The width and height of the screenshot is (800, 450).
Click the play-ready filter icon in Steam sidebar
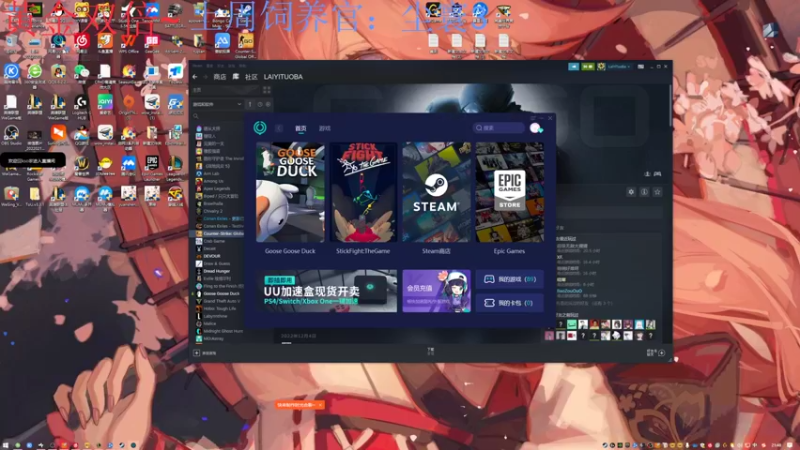(x=268, y=104)
